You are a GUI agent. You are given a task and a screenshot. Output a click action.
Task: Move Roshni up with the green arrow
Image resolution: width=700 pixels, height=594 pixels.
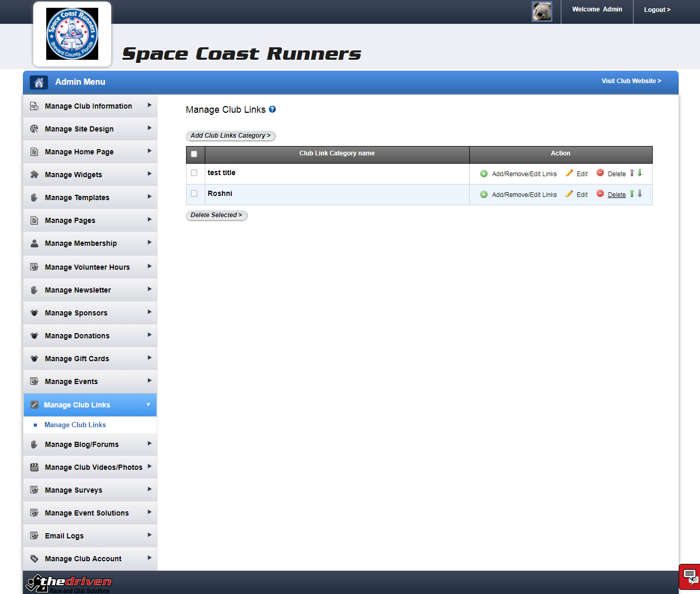[632, 194]
